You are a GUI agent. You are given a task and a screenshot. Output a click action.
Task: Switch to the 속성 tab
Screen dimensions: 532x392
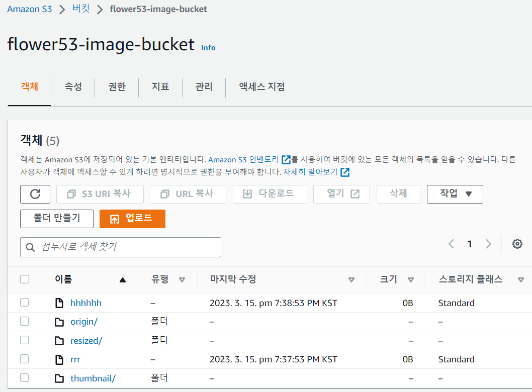tap(73, 87)
